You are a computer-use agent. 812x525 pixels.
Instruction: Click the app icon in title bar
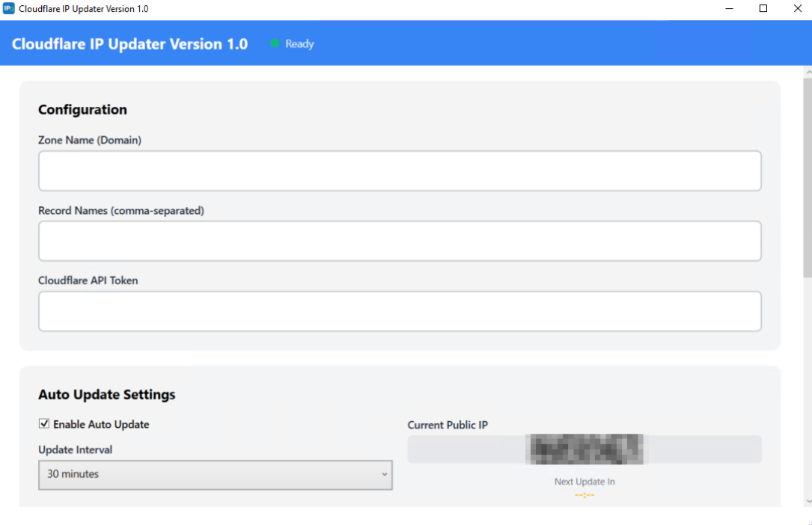9,8
